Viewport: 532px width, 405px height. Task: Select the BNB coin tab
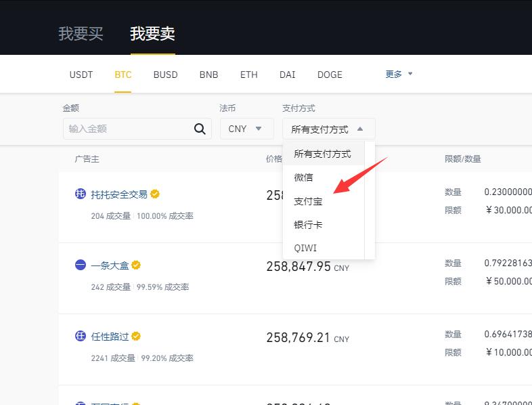[x=208, y=74]
